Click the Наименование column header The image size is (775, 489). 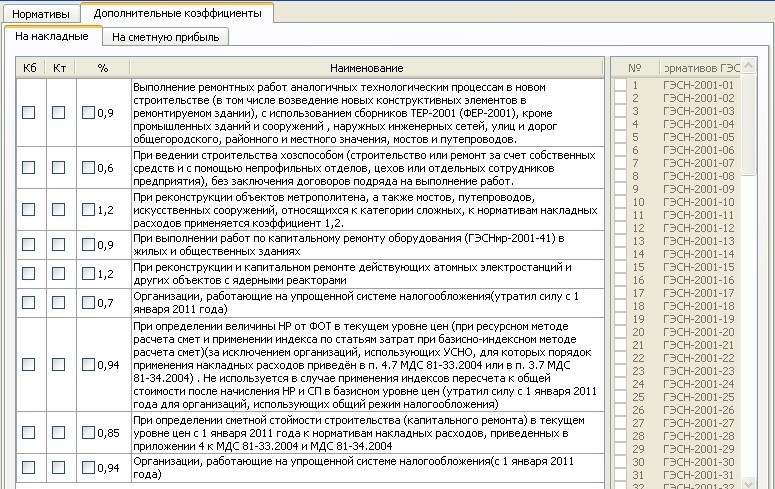click(x=366, y=68)
